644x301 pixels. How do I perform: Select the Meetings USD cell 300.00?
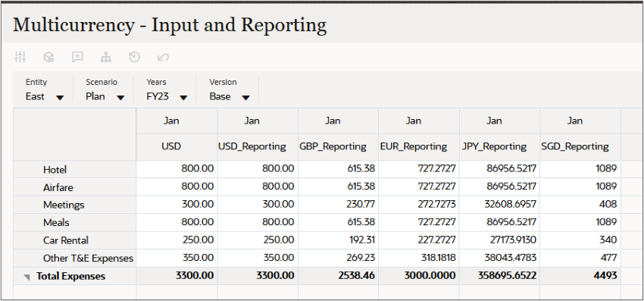pyautogui.click(x=177, y=205)
